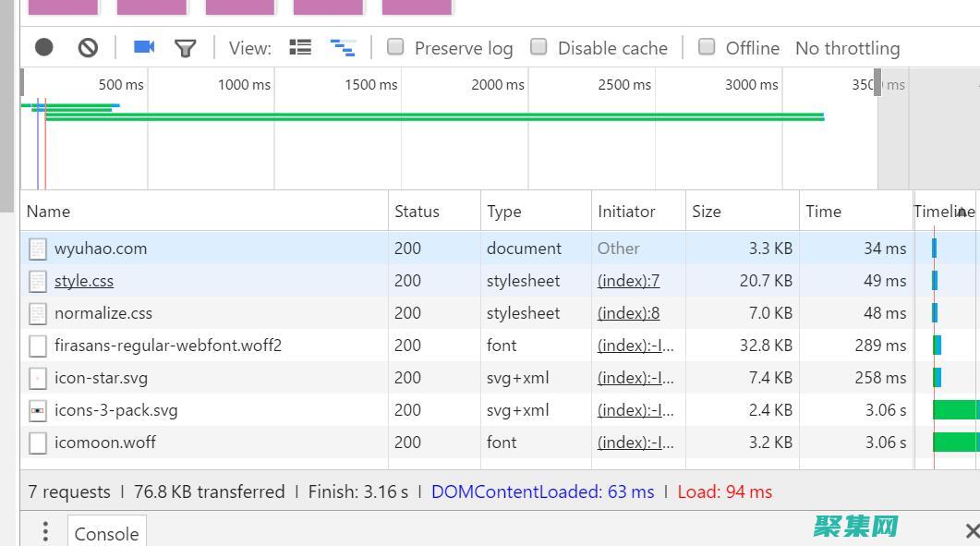Click the green timeline bar for icomoon.woff

pos(955,443)
